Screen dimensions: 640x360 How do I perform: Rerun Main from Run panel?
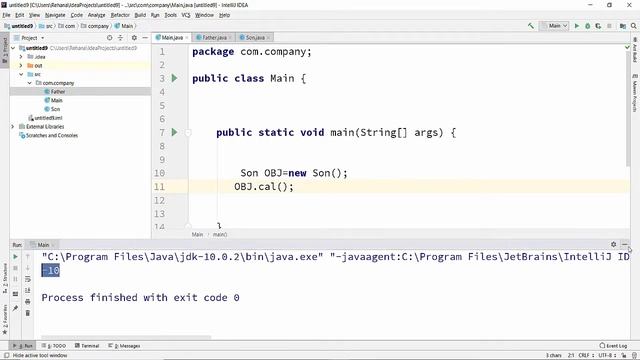pos(16,257)
